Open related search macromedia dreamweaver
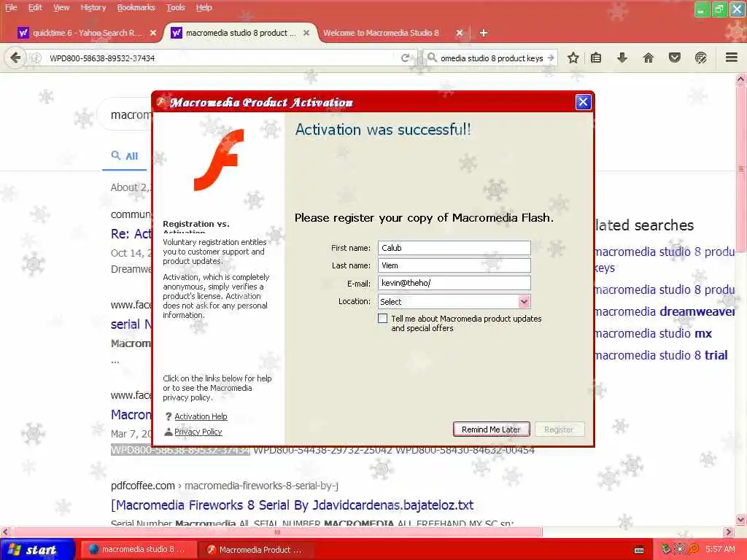The image size is (747, 560). coord(665,311)
